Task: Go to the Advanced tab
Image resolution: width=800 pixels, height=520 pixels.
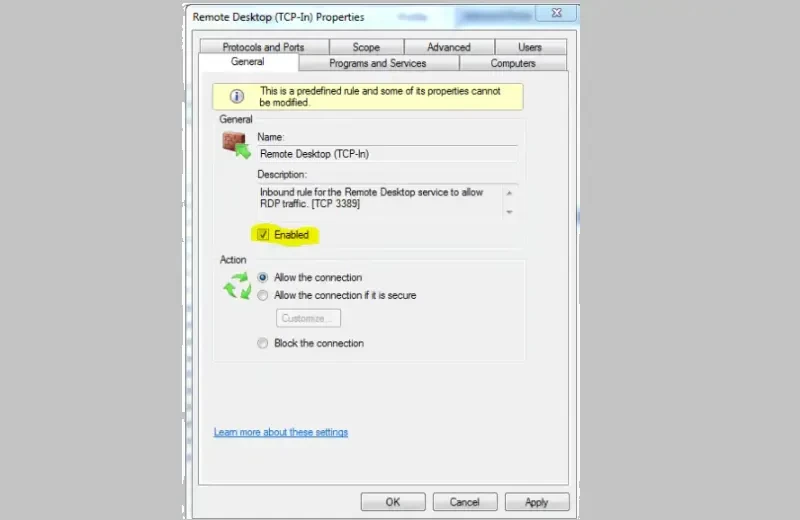Action: click(449, 47)
